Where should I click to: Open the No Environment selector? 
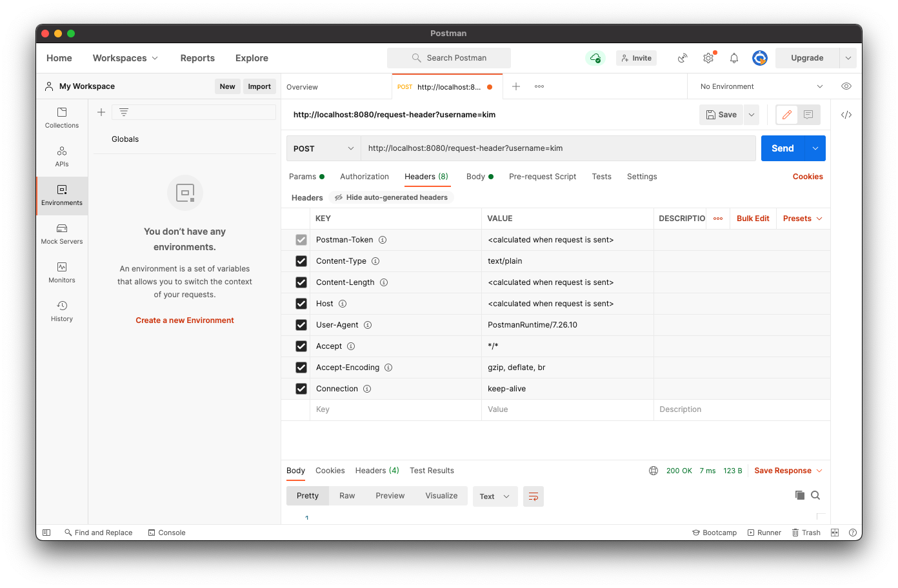[761, 86]
